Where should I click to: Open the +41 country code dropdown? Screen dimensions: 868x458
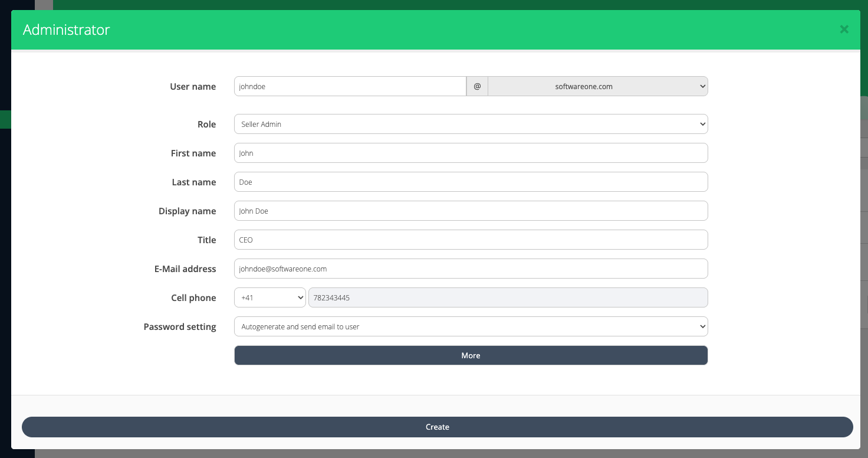coord(270,298)
